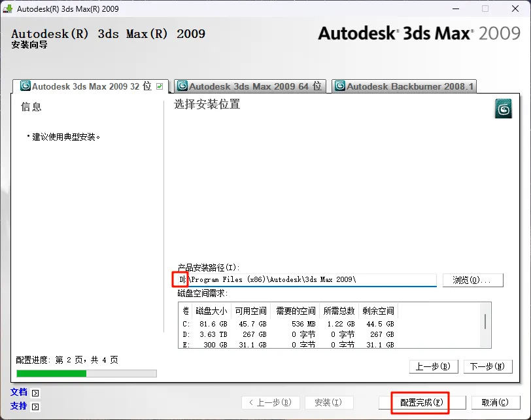Click the 卷 column header
531x420 pixels.
186,311
